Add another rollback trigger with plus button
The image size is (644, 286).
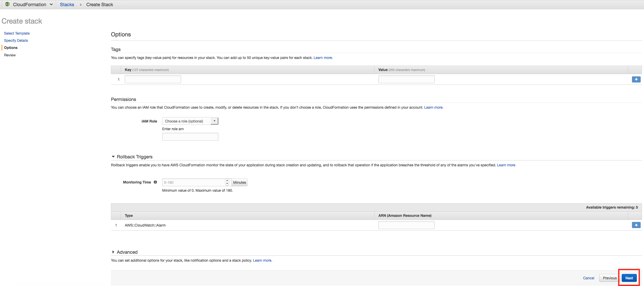(636, 225)
